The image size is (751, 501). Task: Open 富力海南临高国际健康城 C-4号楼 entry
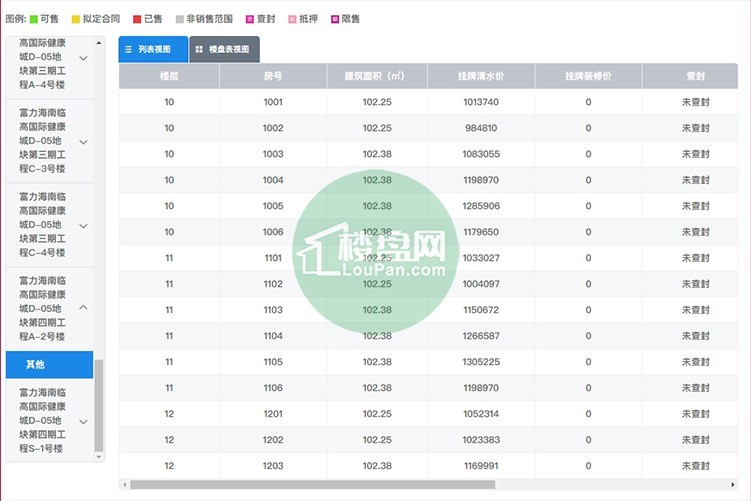coord(49,225)
